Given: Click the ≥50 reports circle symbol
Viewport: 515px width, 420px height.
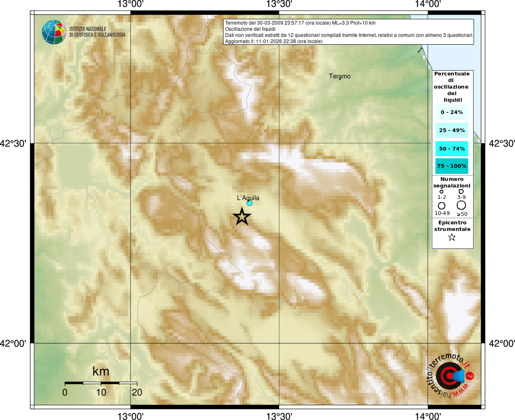Looking at the screenshot, I should tap(461, 205).
